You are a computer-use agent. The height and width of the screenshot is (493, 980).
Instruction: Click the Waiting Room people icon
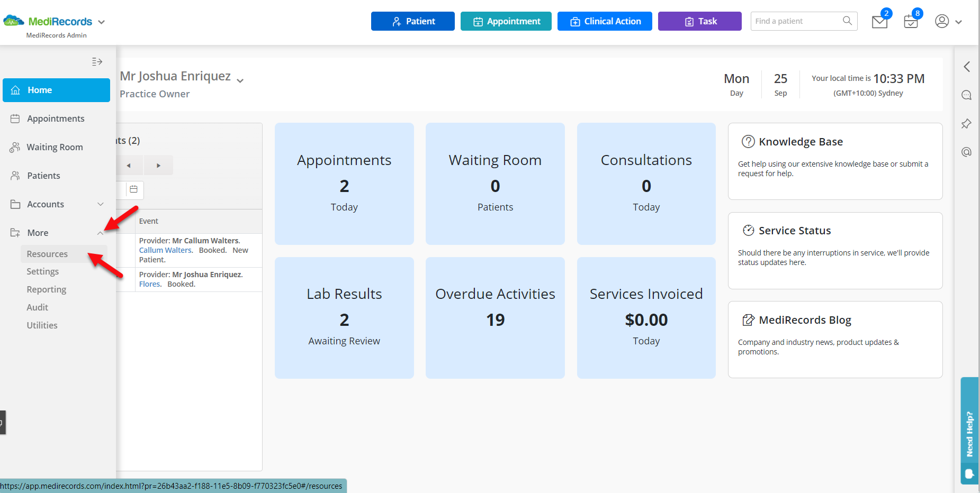[x=15, y=147]
